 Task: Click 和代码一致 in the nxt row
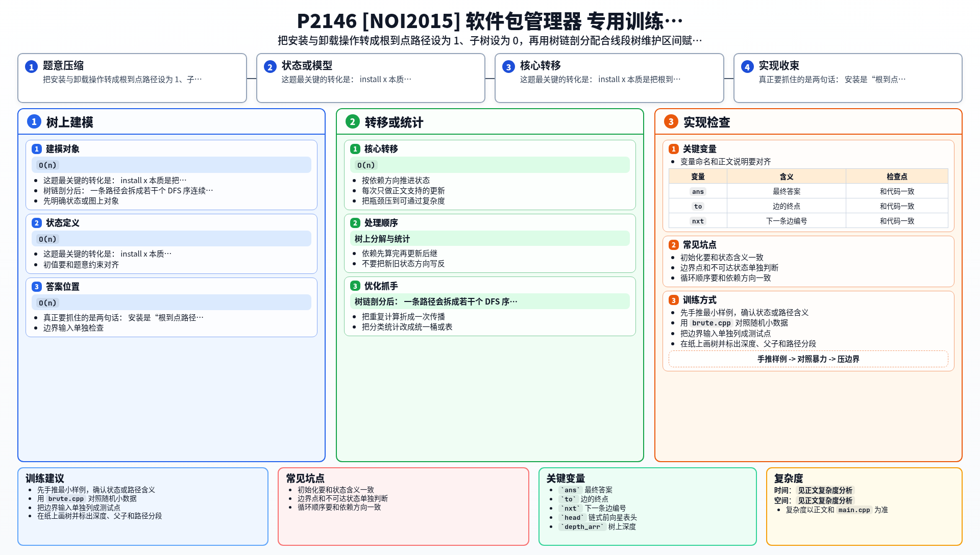pos(897,221)
